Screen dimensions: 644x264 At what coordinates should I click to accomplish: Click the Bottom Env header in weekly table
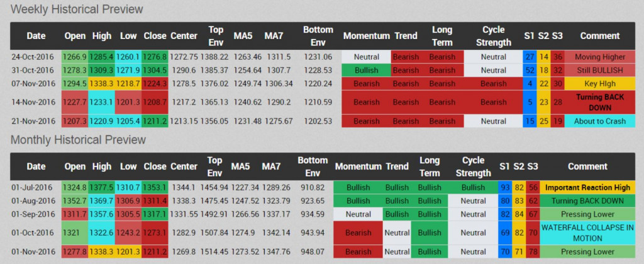click(318, 36)
